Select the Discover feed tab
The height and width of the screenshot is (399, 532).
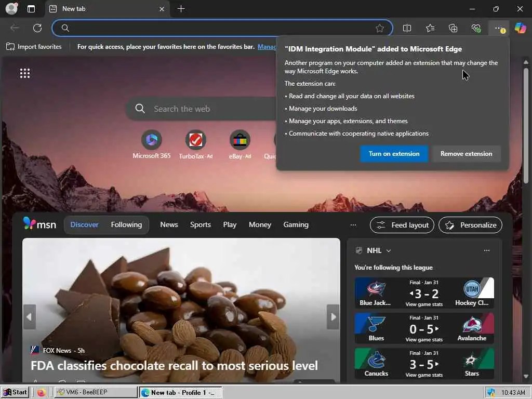point(85,224)
